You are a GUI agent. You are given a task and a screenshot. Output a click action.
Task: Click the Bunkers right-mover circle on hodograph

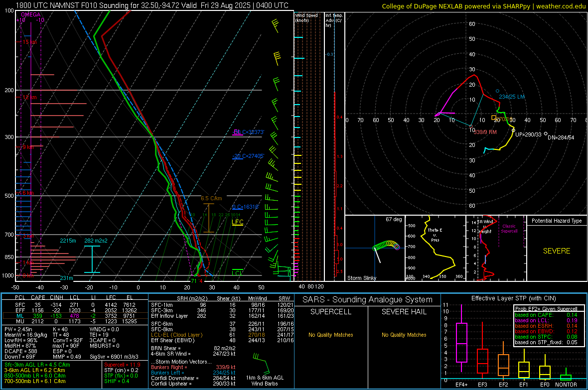tap(471, 127)
